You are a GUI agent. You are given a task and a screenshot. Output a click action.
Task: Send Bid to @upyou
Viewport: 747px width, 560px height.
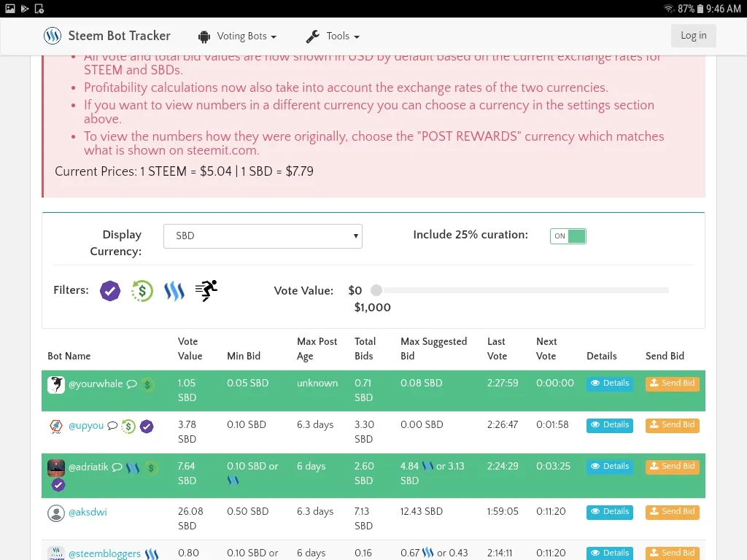[672, 425]
